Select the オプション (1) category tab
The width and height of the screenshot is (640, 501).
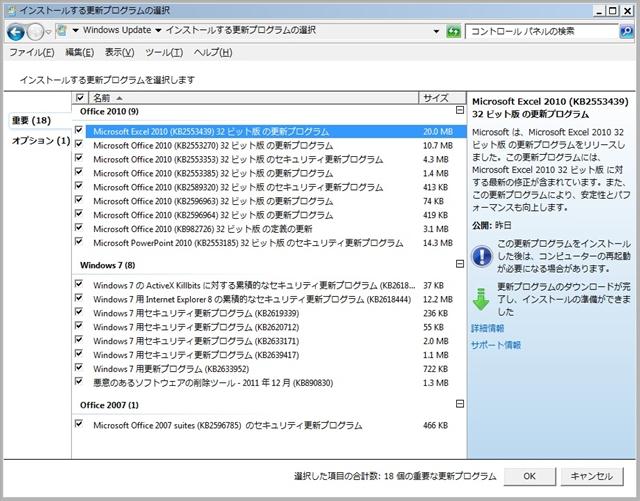[41, 141]
